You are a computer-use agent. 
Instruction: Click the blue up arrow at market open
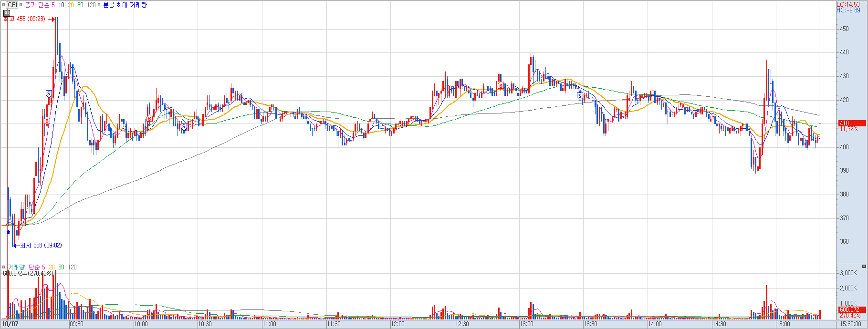click(8, 232)
